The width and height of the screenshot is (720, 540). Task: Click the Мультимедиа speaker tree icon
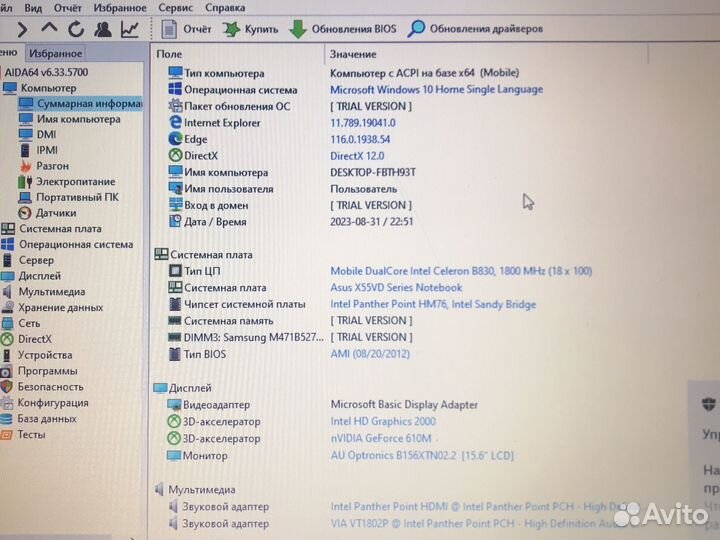(7, 292)
